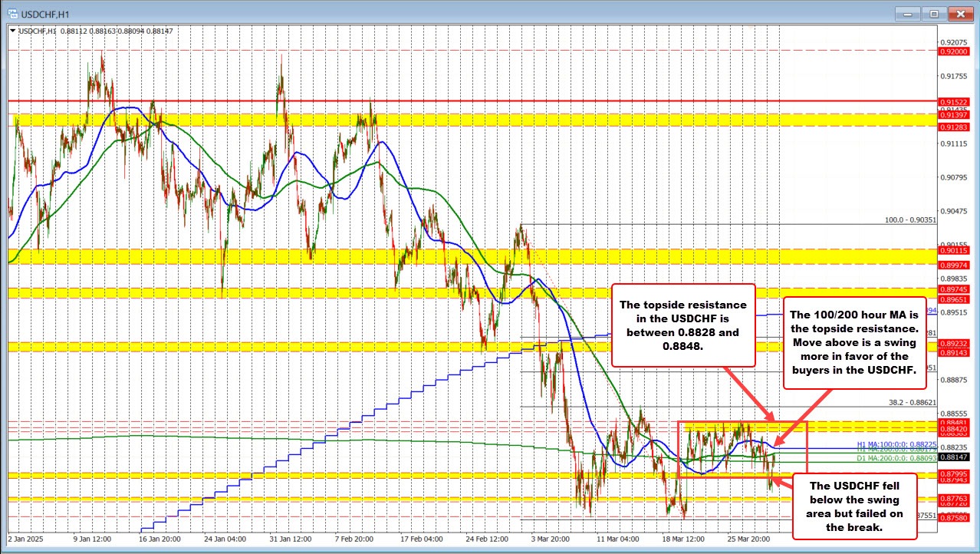Screen dimensions: 980x554
Task: Click the USDCHF chart window icon
Action: click(x=10, y=13)
